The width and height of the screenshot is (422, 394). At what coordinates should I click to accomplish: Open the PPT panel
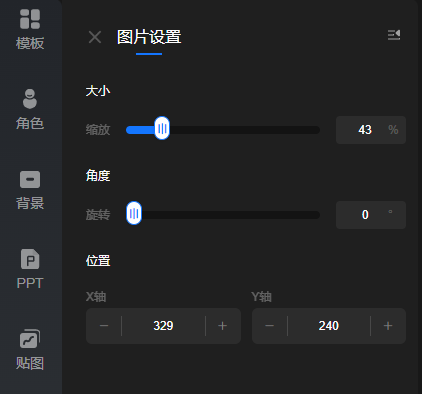pos(30,269)
